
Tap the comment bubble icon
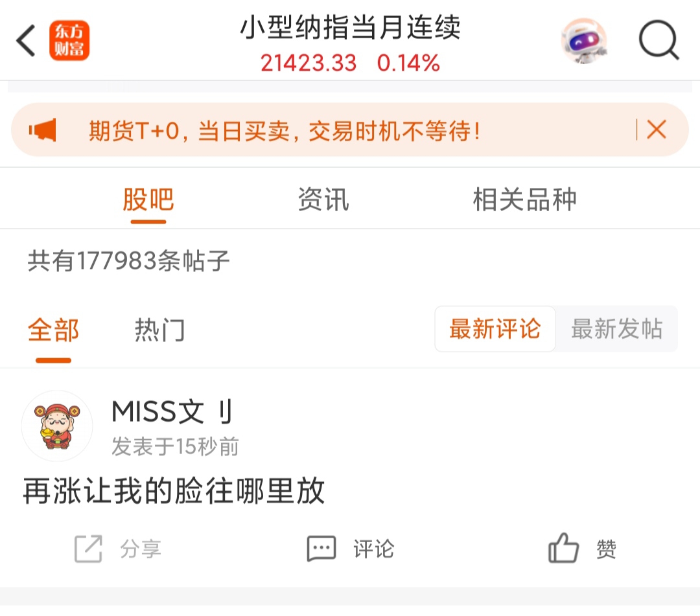click(321, 549)
